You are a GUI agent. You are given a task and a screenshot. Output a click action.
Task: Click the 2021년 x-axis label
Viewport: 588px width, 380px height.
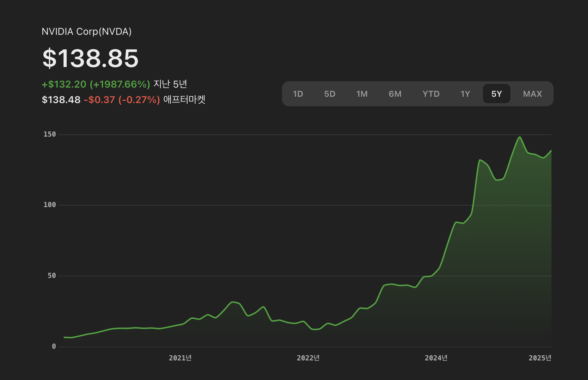180,358
